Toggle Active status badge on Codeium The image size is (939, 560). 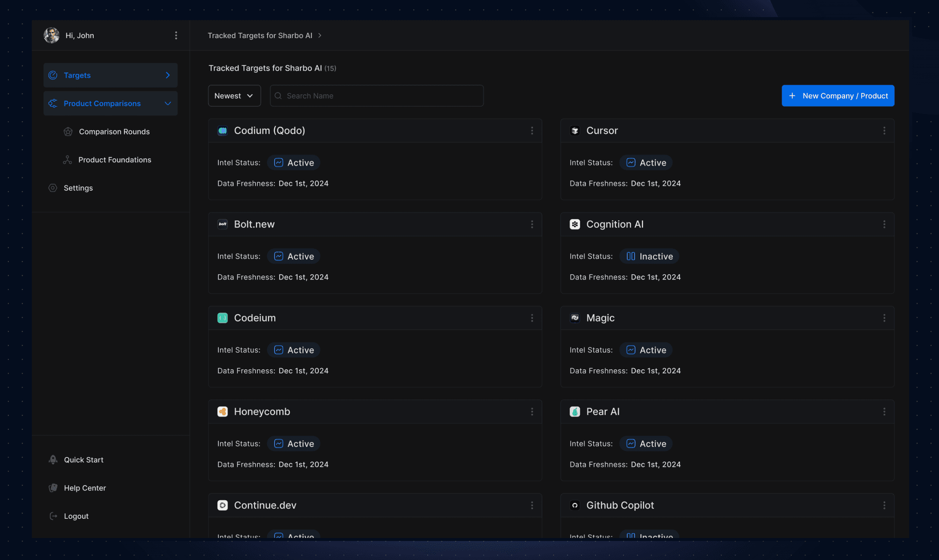tap(293, 350)
